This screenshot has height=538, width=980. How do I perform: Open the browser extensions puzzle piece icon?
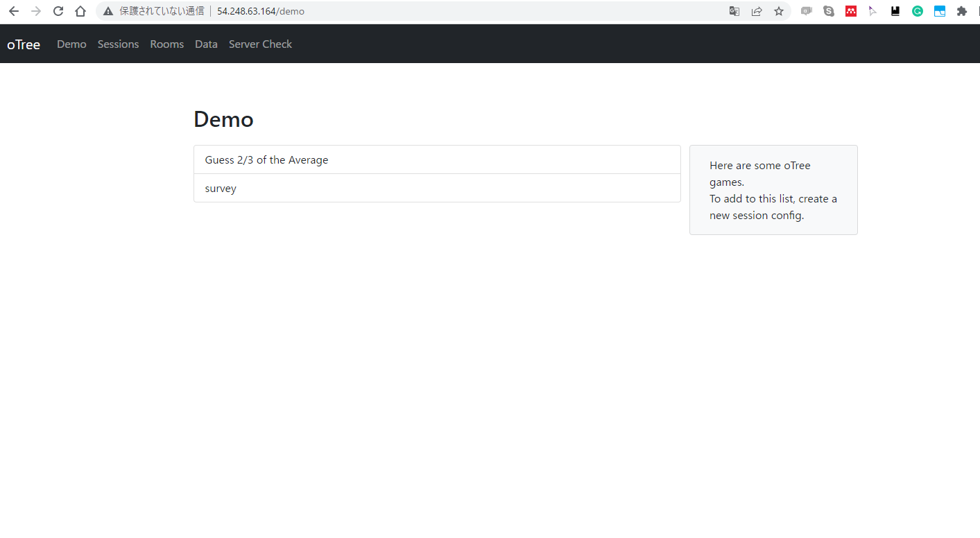962,11
